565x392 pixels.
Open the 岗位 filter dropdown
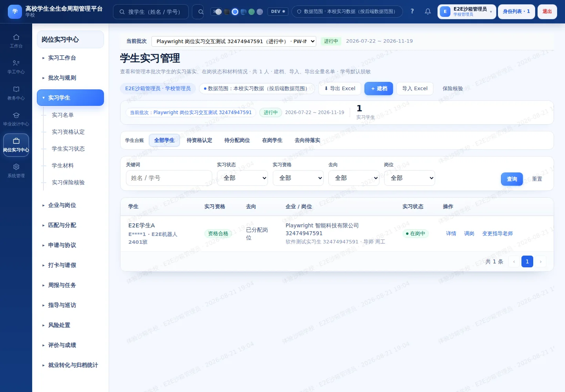[410, 178]
